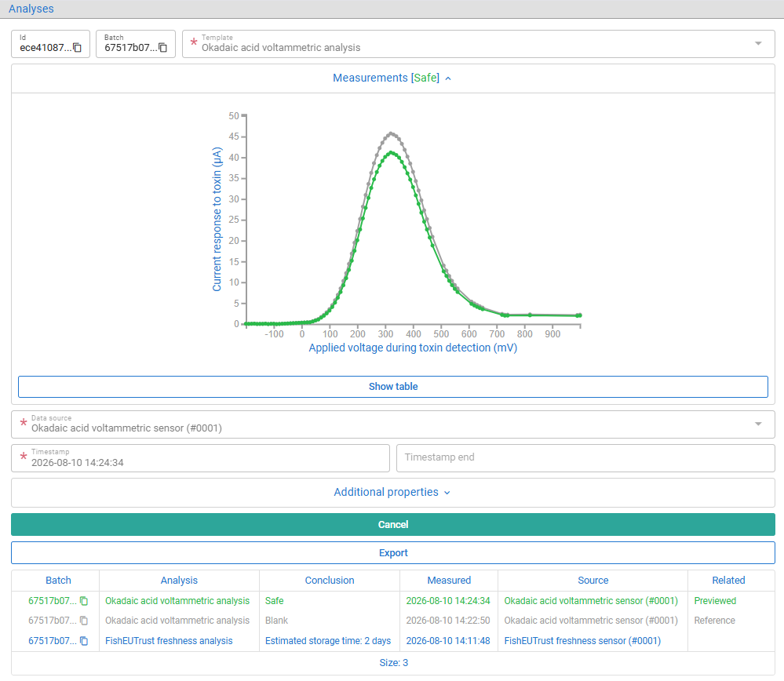Click 'Estimated storage time: 2 days'
The width and height of the screenshot is (784, 681).
328,641
